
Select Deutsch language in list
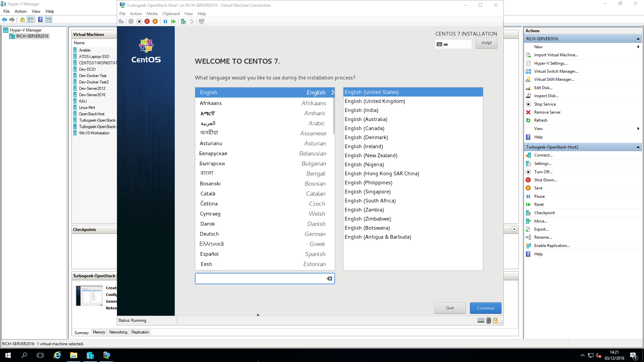(265, 234)
